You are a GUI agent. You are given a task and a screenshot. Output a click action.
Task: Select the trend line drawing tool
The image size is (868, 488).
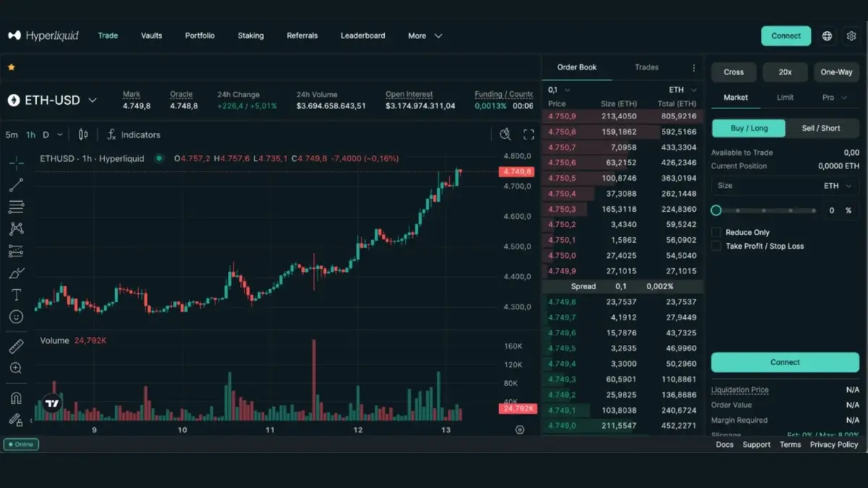pyautogui.click(x=16, y=185)
